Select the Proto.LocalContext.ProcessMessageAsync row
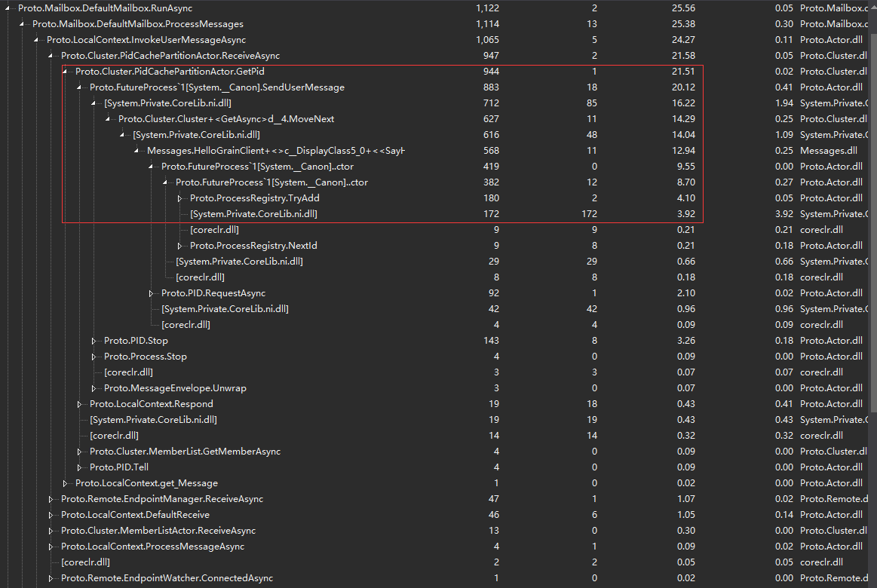The width and height of the screenshot is (877, 588). 151,546
